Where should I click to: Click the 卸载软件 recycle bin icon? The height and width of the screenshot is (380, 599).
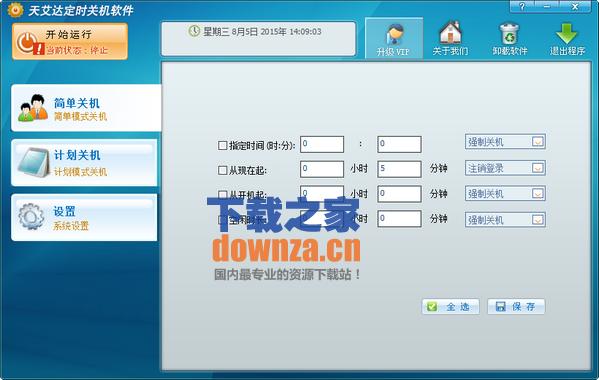tap(509, 34)
